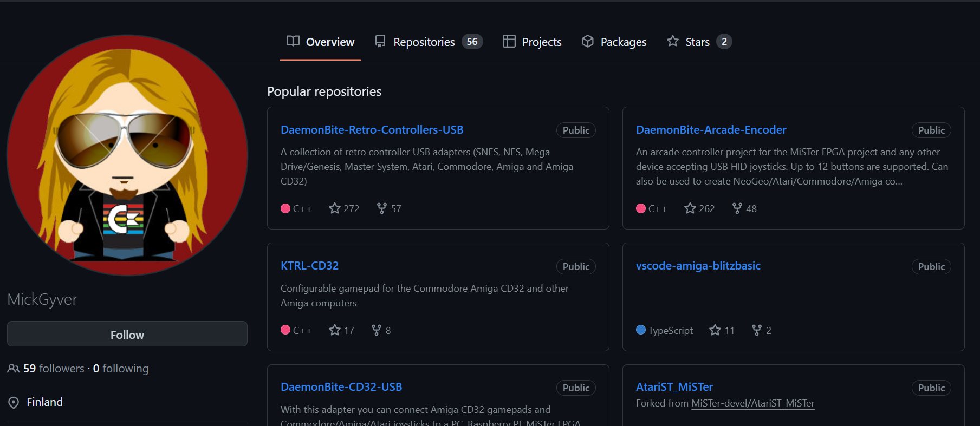Click DaemonBite-Retro-Controllers-USB description text
980x426 pixels.
[427, 167]
